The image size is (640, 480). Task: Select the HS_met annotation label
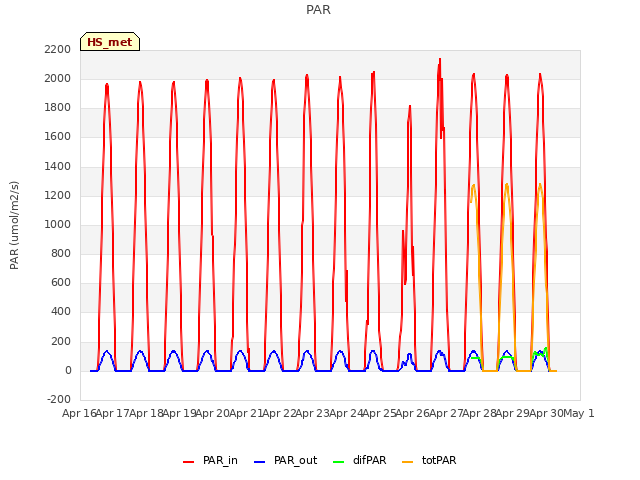[x=110, y=42]
